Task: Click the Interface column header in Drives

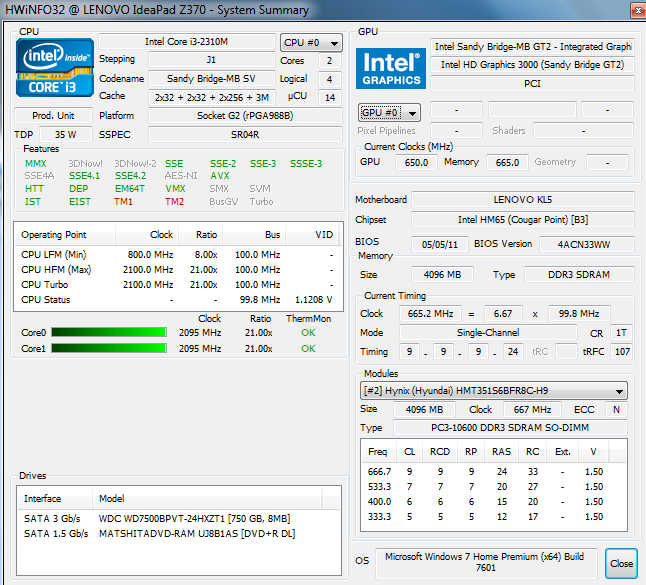Action: (55, 498)
